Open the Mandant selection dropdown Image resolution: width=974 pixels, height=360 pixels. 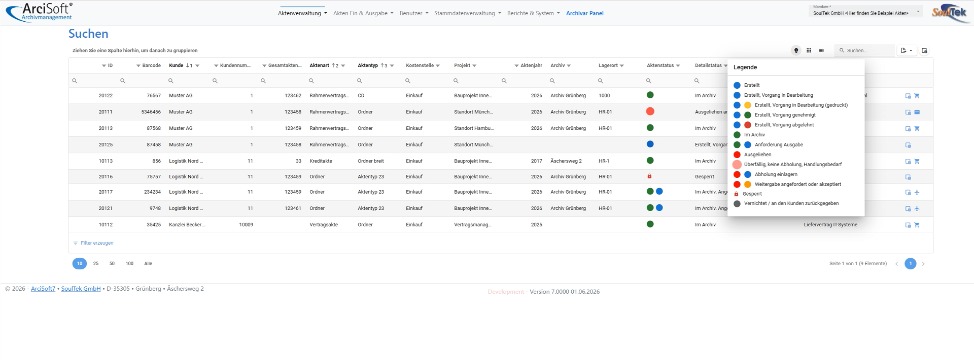coord(866,12)
